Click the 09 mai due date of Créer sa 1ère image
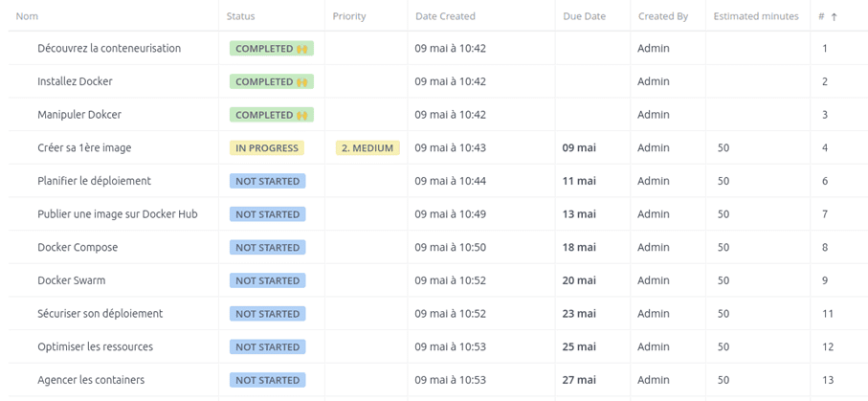This screenshot has height=401, width=868. coord(579,148)
